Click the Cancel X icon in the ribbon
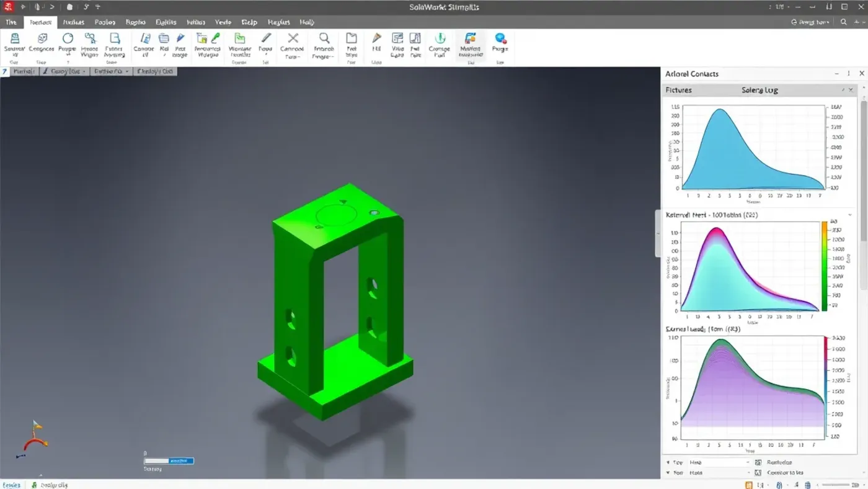The height and width of the screenshot is (489, 868). 293,39
